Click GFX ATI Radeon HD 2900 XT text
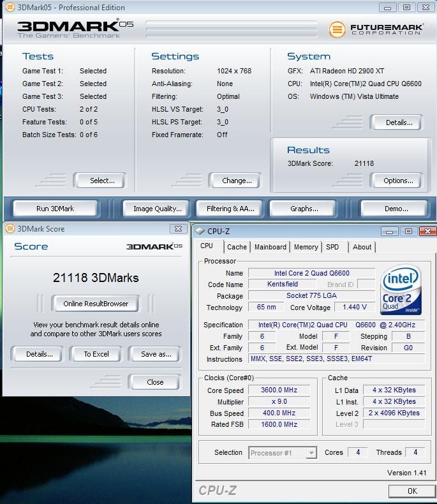 [346, 71]
